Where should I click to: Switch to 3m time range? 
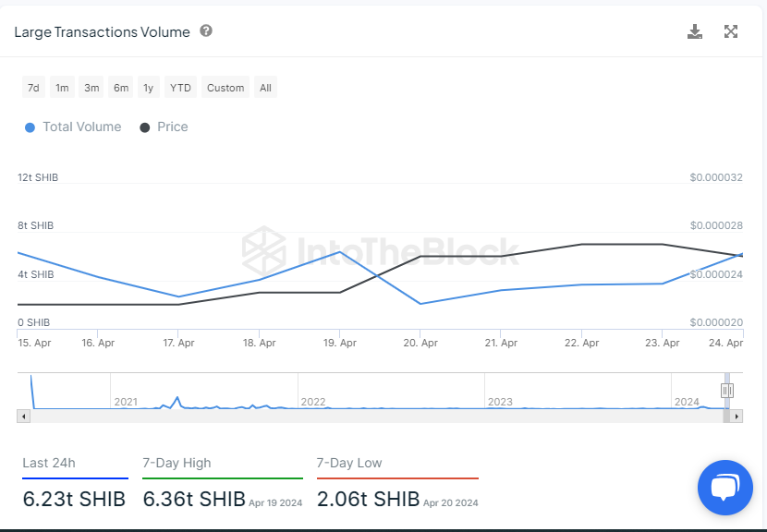click(x=91, y=88)
